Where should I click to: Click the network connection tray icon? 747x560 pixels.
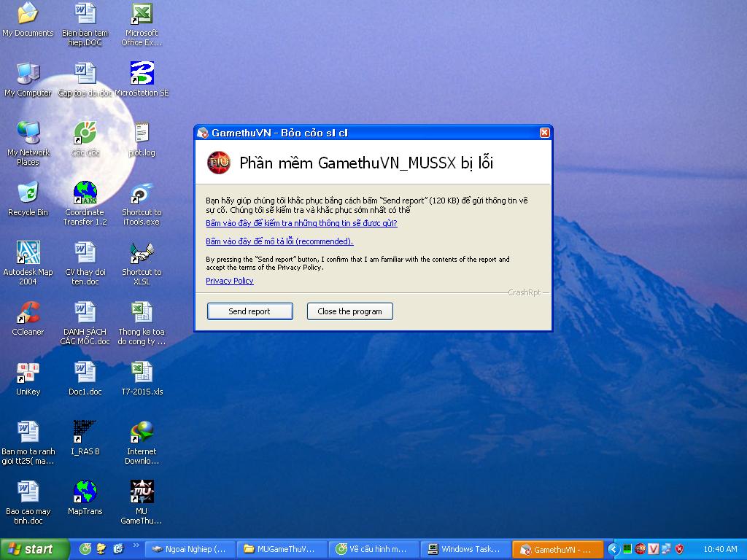[666, 549]
